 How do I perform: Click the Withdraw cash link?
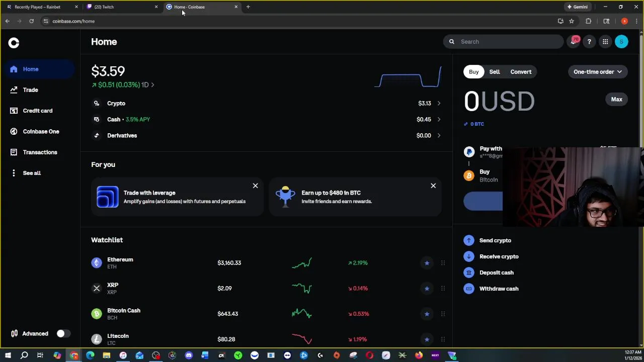pyautogui.click(x=499, y=289)
